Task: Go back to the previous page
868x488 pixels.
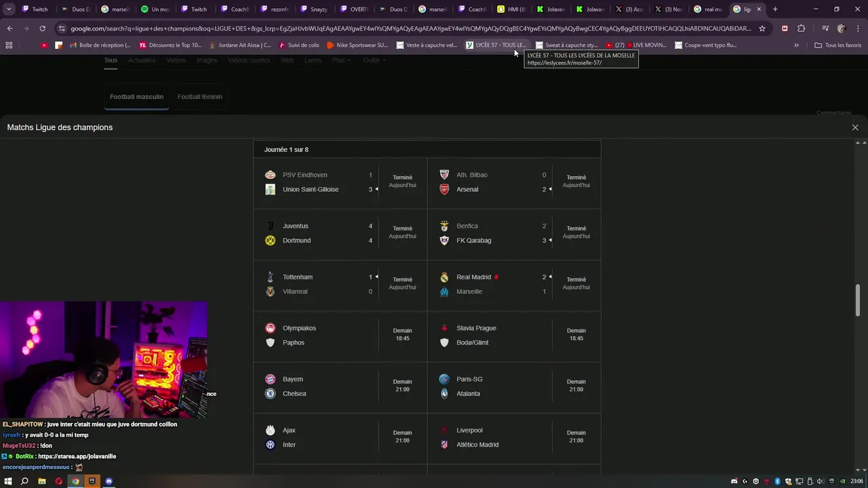Action: tap(9, 28)
